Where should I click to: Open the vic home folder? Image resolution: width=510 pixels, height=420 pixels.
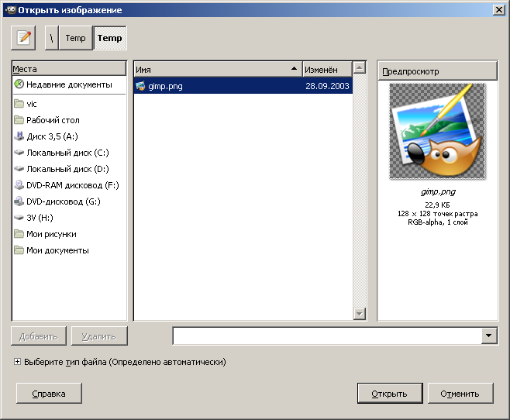19,104
